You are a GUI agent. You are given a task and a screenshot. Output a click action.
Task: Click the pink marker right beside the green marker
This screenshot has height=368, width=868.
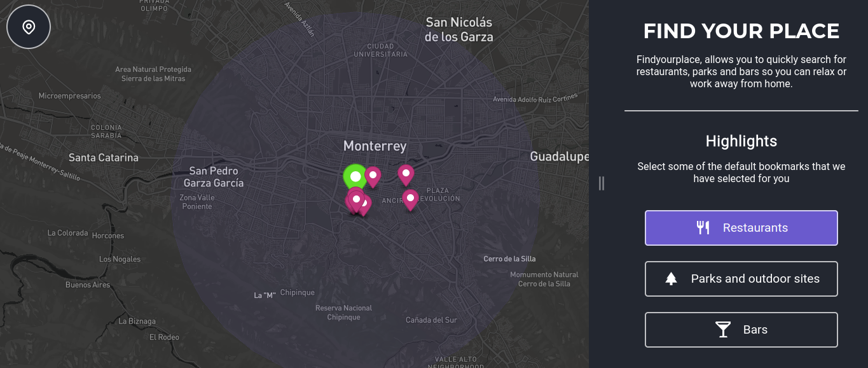tap(373, 176)
